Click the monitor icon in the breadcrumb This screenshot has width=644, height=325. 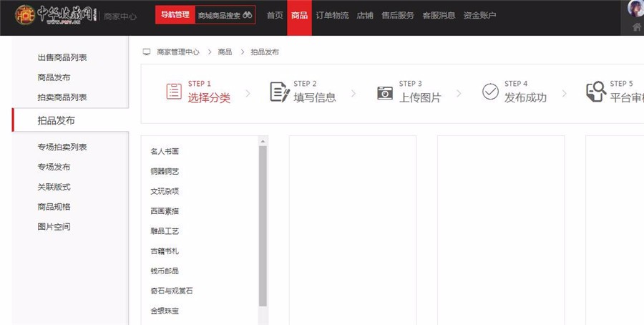pyautogui.click(x=147, y=52)
